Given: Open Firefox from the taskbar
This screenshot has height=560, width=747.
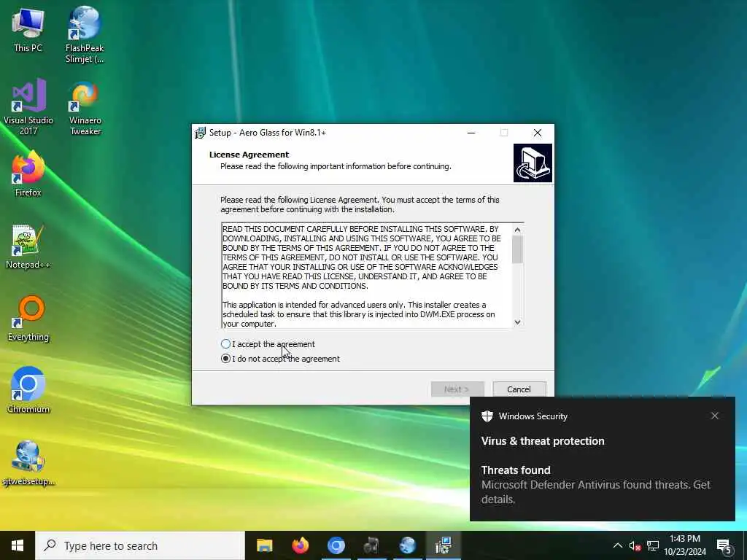Looking at the screenshot, I should pos(300,545).
